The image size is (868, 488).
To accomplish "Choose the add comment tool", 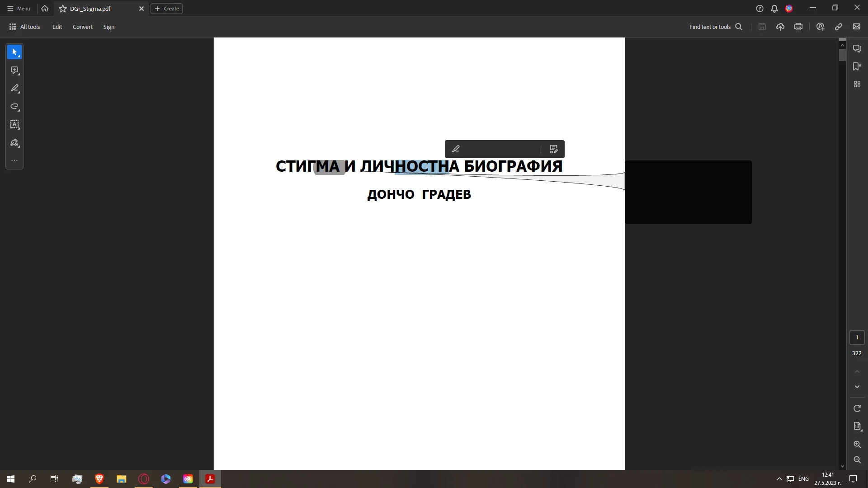I will tap(14, 70).
